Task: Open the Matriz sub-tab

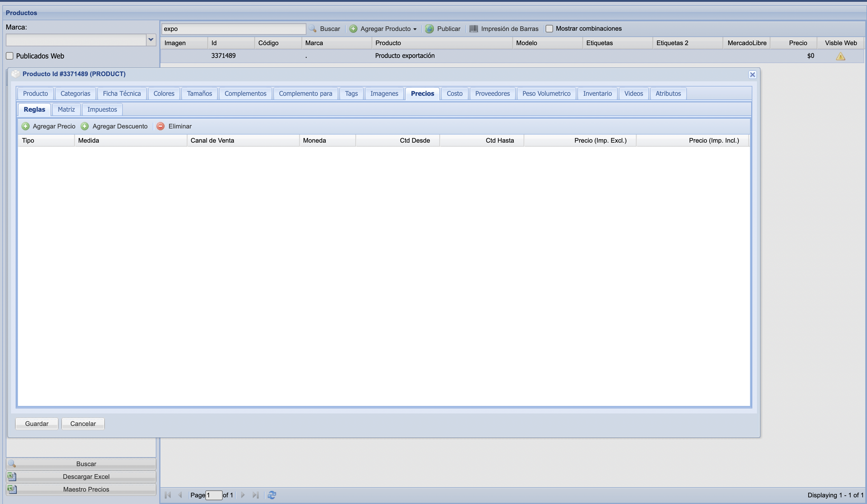Action: coord(66,109)
